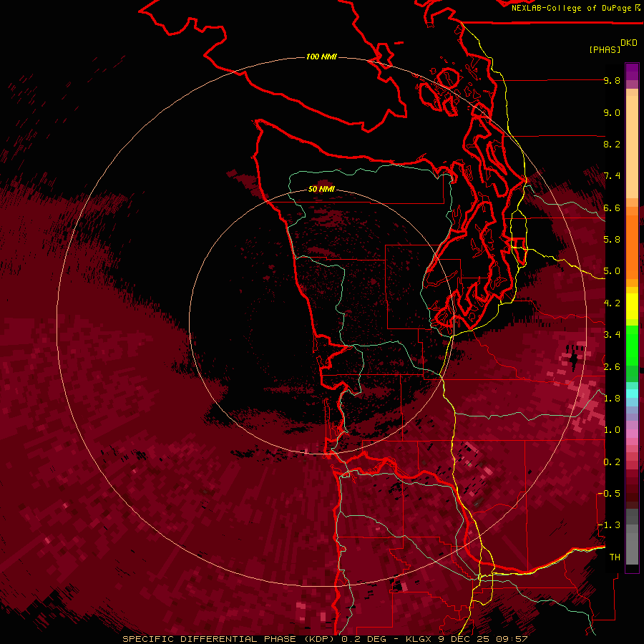The width and height of the screenshot is (644, 644).
Task: Click the purple segment atop the color bar
Action: click(x=632, y=72)
